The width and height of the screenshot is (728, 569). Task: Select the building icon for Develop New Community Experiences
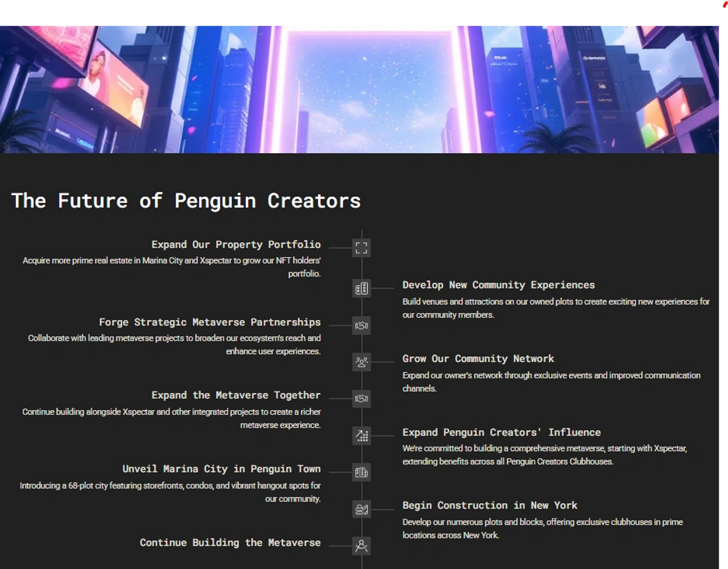point(362,289)
